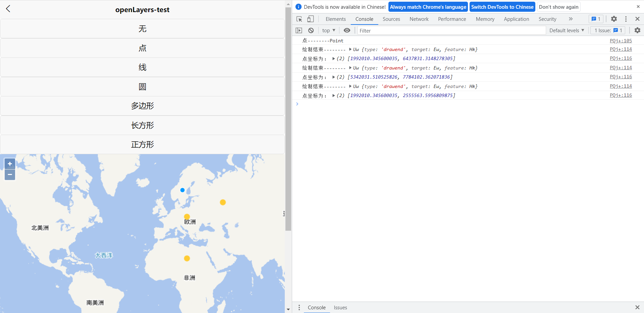
Task: Select the 多边形 draw option
Action: pyautogui.click(x=142, y=106)
